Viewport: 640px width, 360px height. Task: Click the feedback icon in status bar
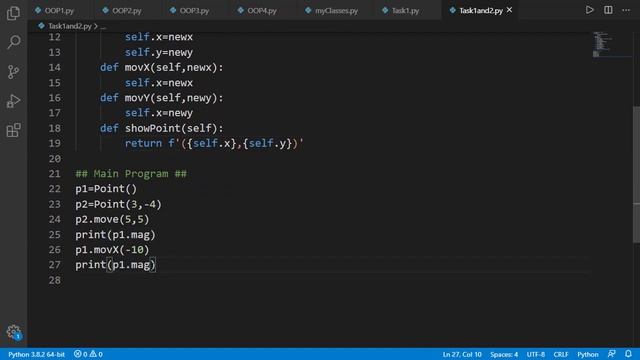[611, 354]
